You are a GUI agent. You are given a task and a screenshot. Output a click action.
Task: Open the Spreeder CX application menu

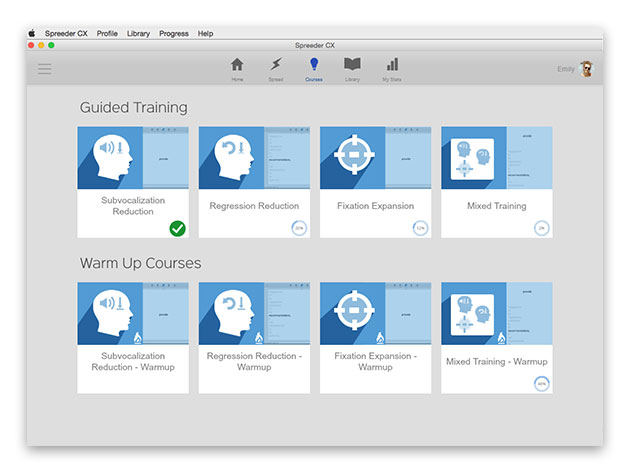pyautogui.click(x=66, y=33)
